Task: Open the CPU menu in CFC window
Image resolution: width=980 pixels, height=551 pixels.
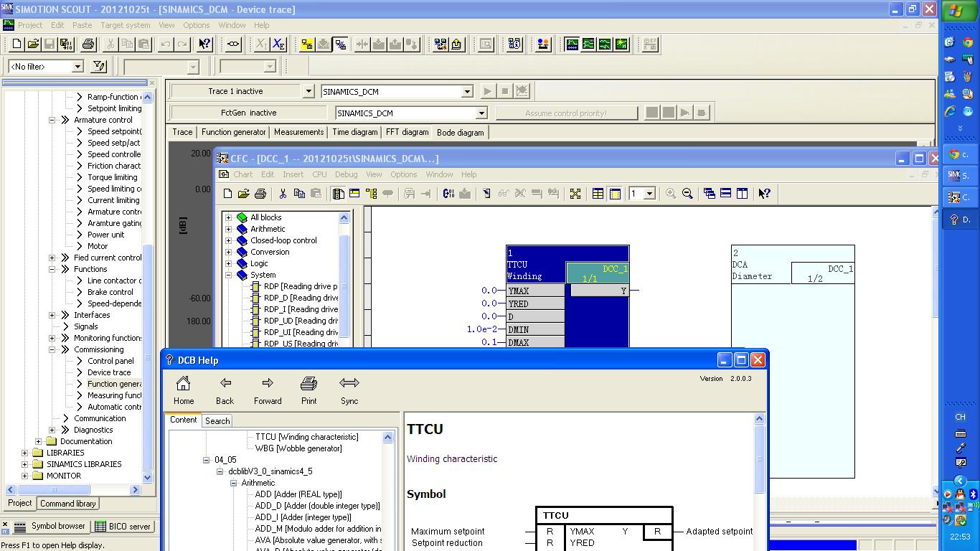Action: pos(319,174)
